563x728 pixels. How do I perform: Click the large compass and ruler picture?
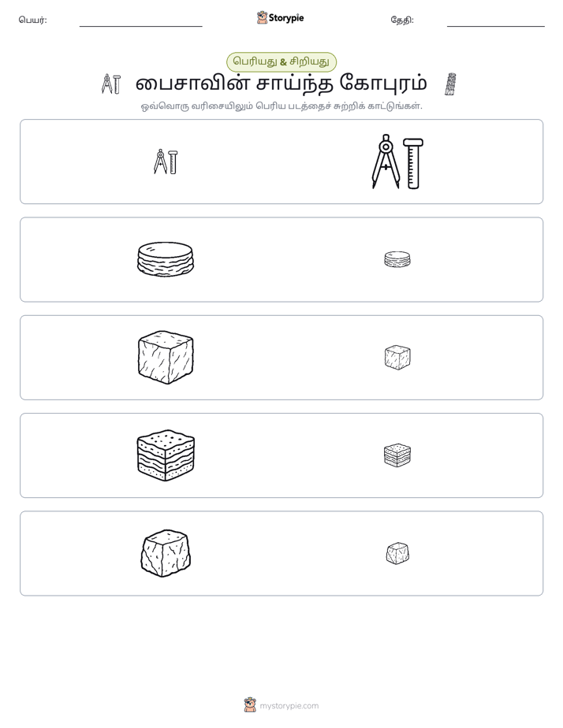pyautogui.click(x=397, y=162)
